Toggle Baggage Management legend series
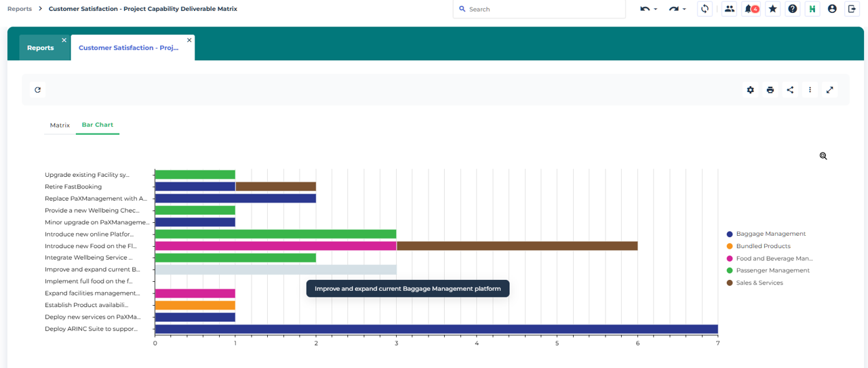 (770, 234)
